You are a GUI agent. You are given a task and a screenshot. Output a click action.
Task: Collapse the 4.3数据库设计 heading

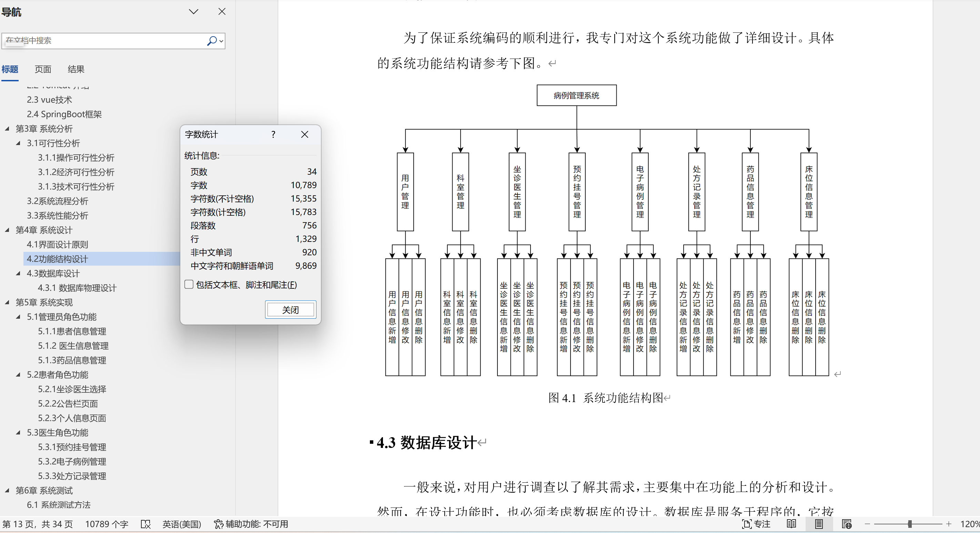click(18, 273)
